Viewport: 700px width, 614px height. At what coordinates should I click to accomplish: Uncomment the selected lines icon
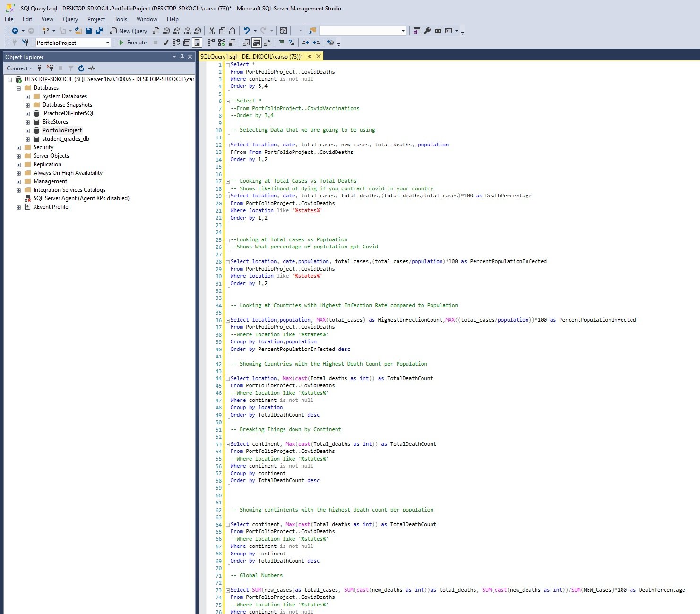point(292,43)
